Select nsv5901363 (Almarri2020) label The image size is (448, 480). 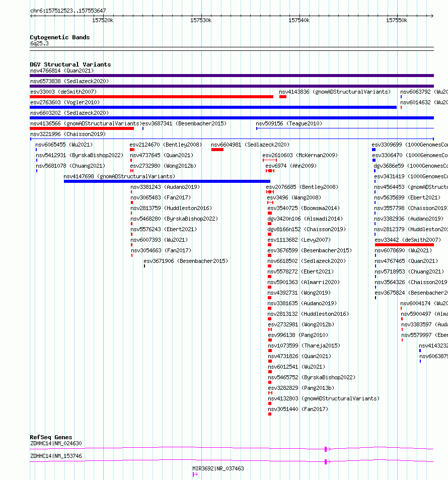(x=304, y=282)
